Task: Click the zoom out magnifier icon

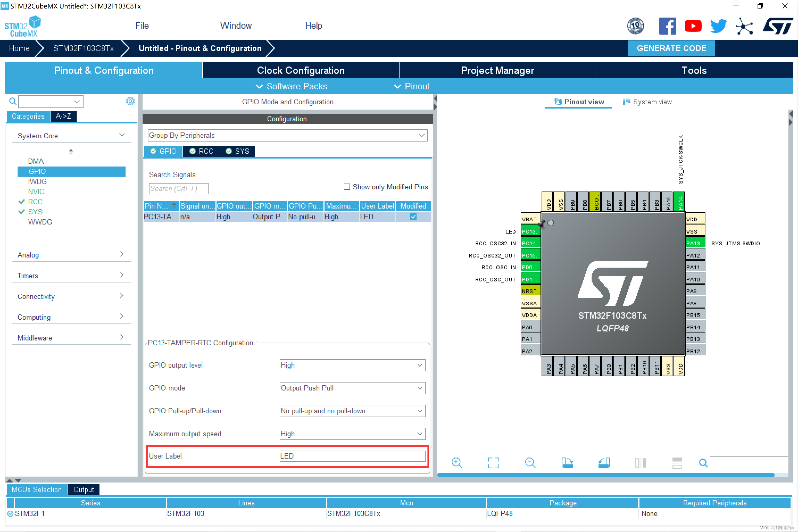Action: (530, 463)
